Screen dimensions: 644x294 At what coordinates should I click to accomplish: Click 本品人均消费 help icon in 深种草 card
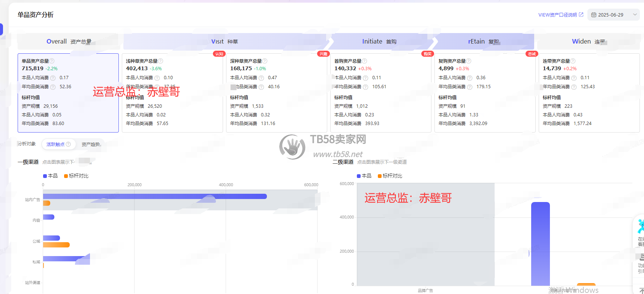261,78
